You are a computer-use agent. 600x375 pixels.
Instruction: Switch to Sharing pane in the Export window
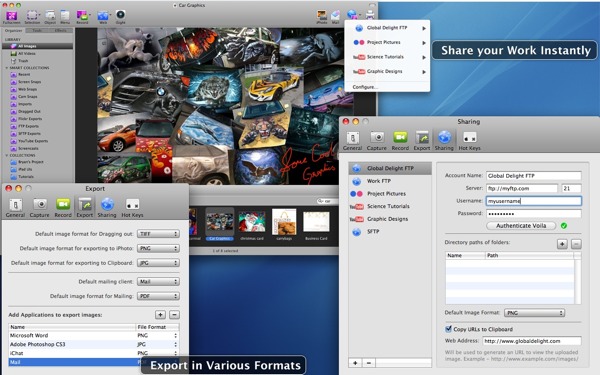point(107,208)
